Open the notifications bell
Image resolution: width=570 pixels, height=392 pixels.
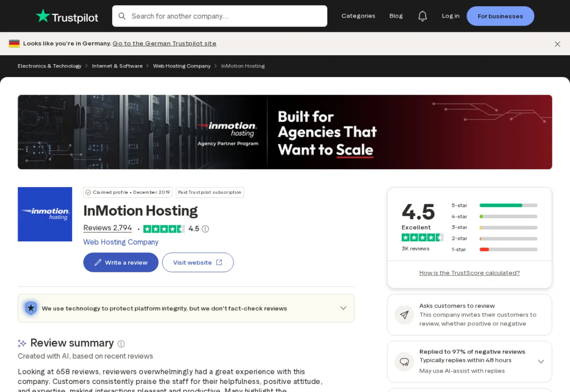422,16
